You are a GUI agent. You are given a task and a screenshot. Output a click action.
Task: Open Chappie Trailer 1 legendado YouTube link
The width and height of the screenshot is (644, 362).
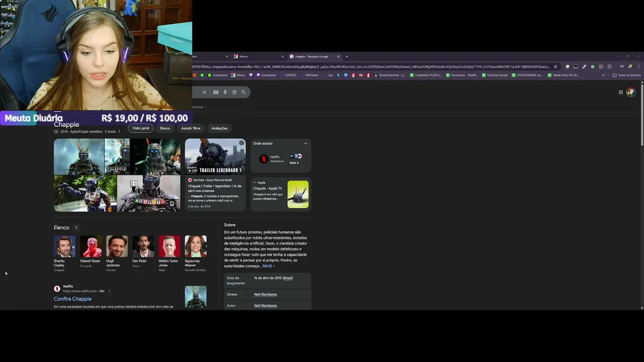coord(215,189)
